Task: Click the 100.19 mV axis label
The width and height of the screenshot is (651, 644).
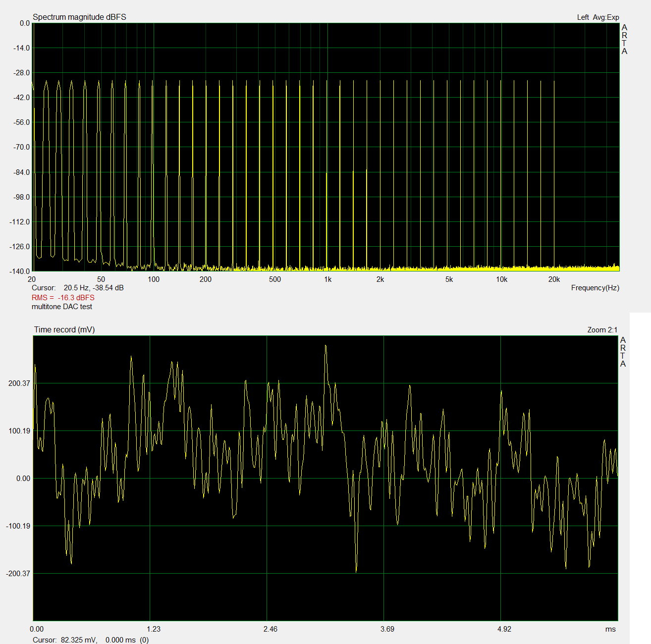Action: (19, 431)
